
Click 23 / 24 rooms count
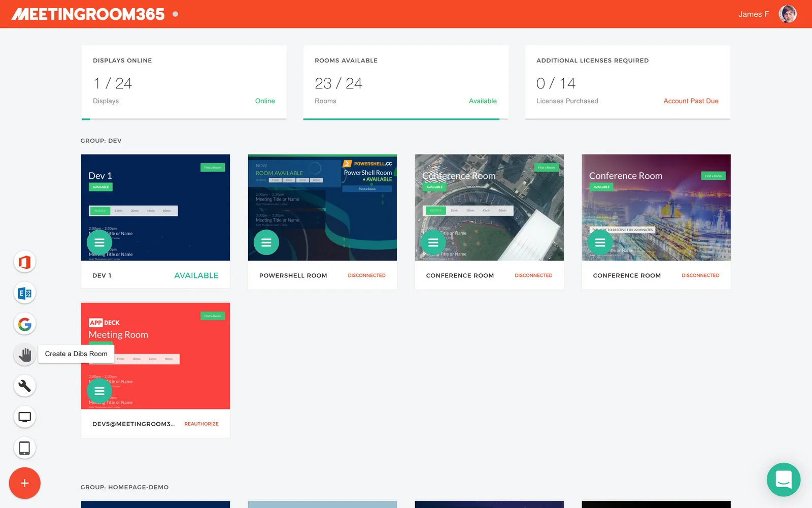click(x=339, y=83)
